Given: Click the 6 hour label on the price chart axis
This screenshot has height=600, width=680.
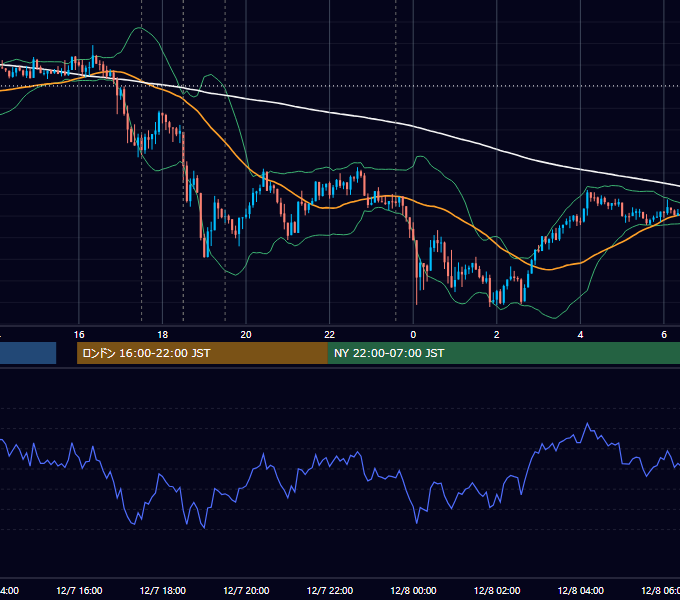Looking at the screenshot, I should pyautogui.click(x=664, y=335).
